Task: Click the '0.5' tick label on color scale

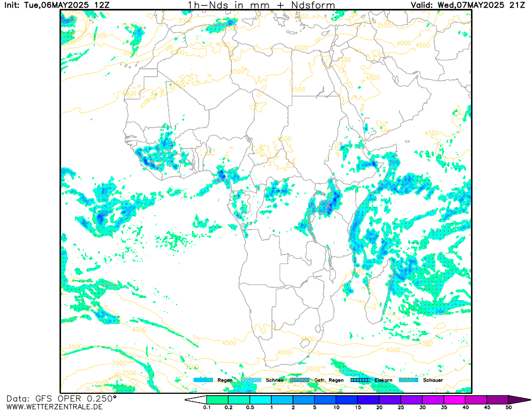Action: coord(250,407)
